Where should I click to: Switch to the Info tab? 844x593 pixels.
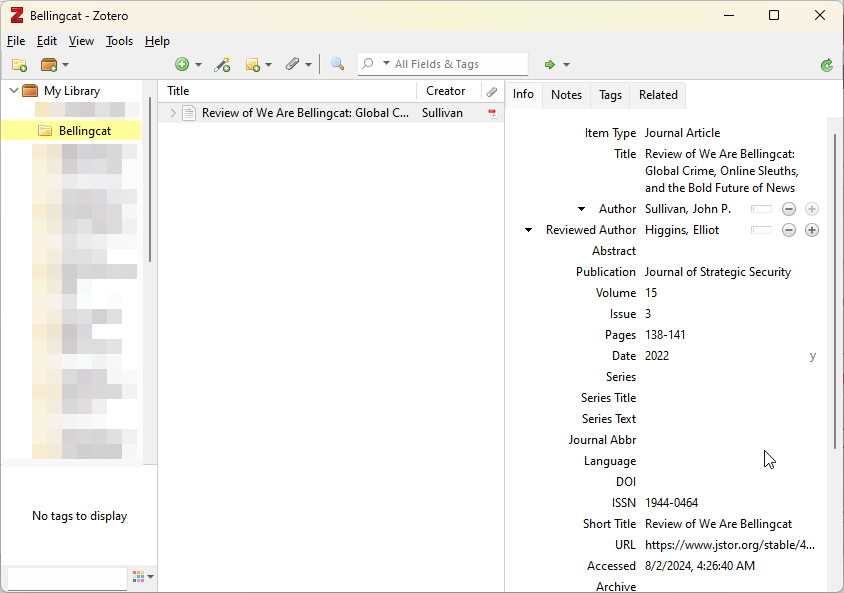[x=523, y=94]
